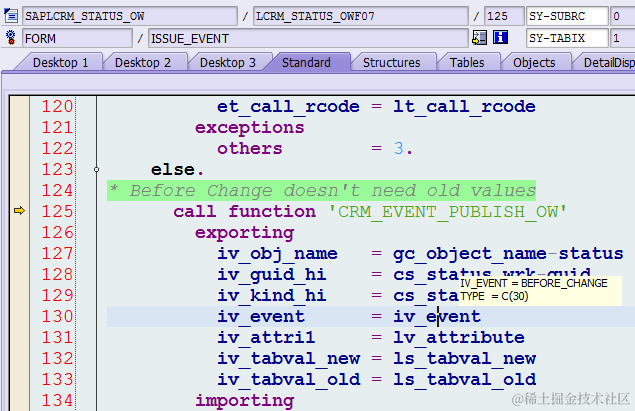The width and height of the screenshot is (635, 411).
Task: Select the Standard tab
Action: (x=306, y=63)
